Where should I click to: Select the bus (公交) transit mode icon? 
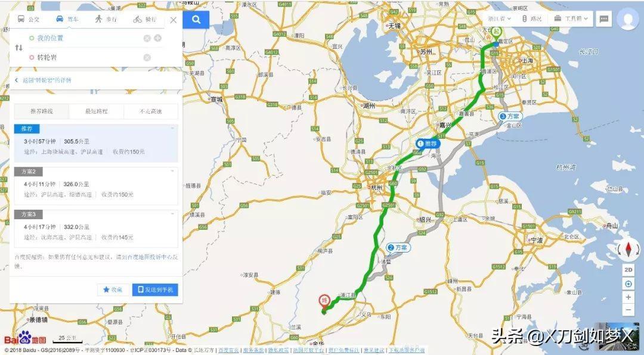coord(21,19)
